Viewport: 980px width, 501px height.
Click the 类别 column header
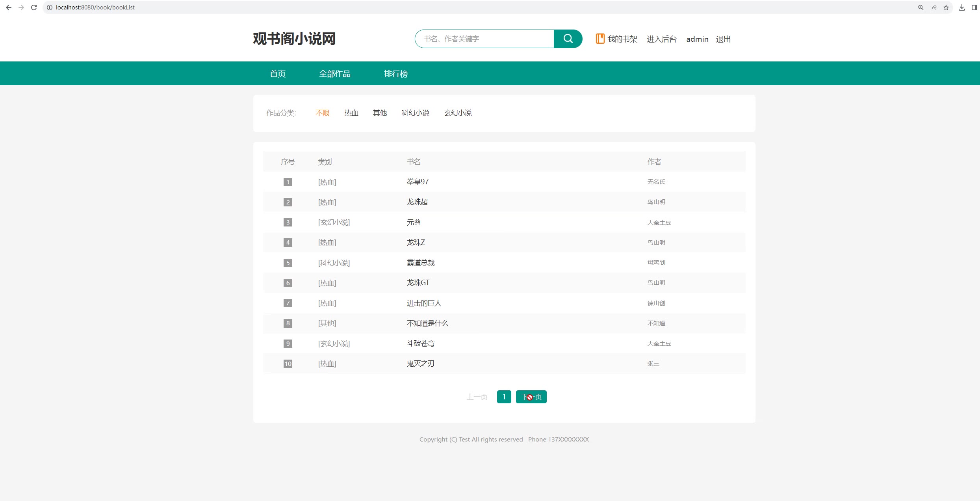pos(325,162)
